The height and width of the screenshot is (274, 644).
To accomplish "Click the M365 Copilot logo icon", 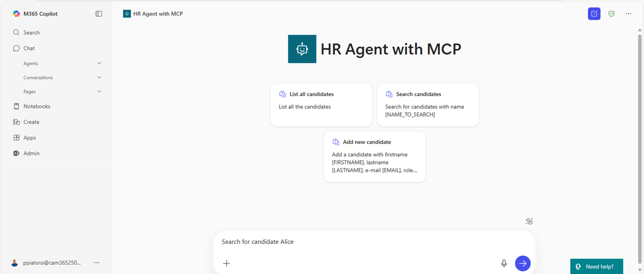I will point(16,14).
